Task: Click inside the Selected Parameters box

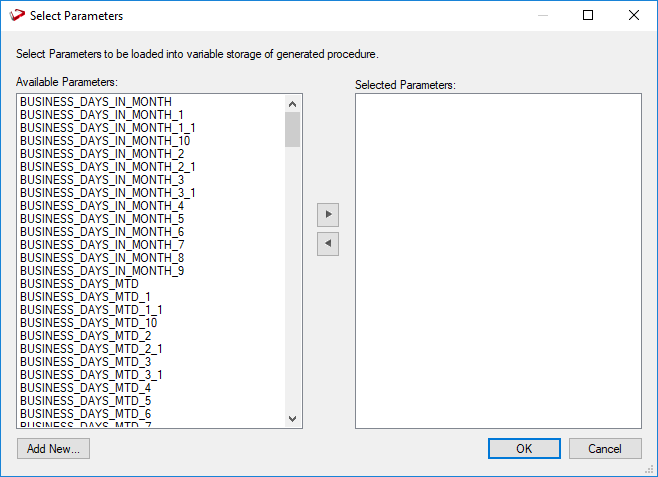Action: (x=497, y=260)
